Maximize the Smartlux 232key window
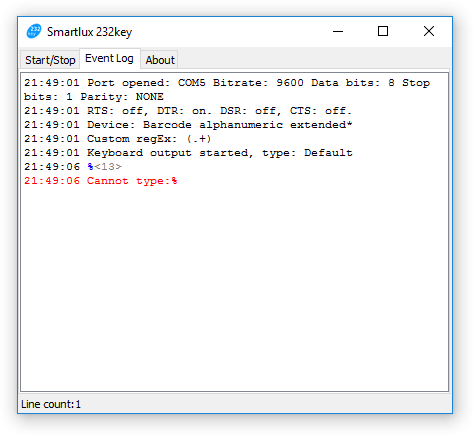This screenshot has width=474, height=436. pos(383,32)
